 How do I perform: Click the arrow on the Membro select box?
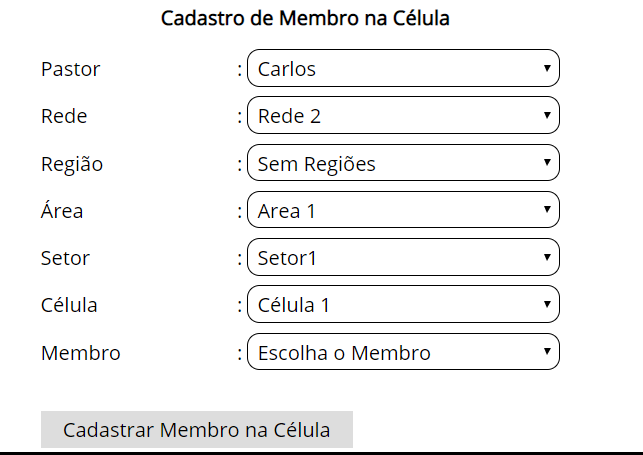point(547,352)
